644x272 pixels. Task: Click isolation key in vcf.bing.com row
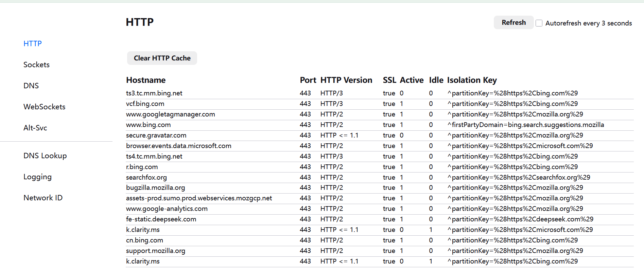pos(512,104)
